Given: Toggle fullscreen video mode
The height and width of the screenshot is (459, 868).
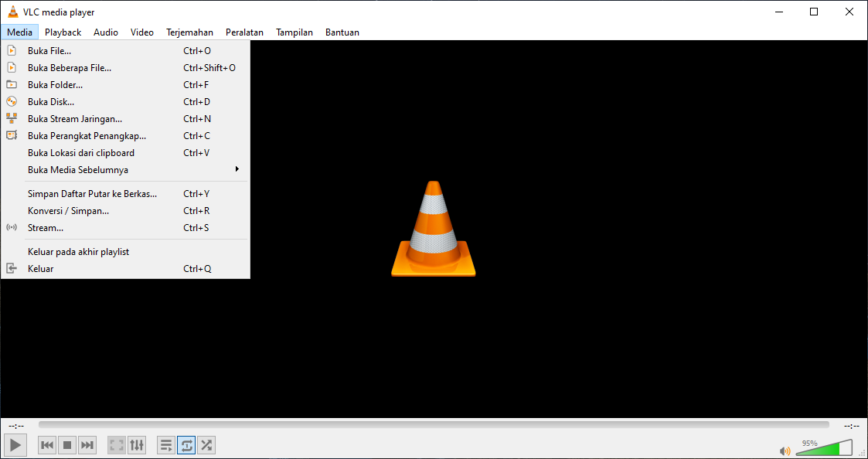Looking at the screenshot, I should 116,445.
